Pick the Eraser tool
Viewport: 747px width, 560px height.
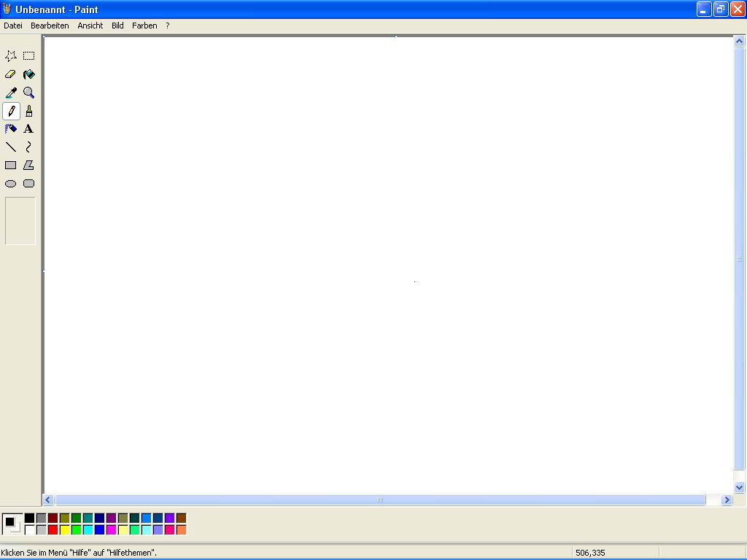[11, 74]
